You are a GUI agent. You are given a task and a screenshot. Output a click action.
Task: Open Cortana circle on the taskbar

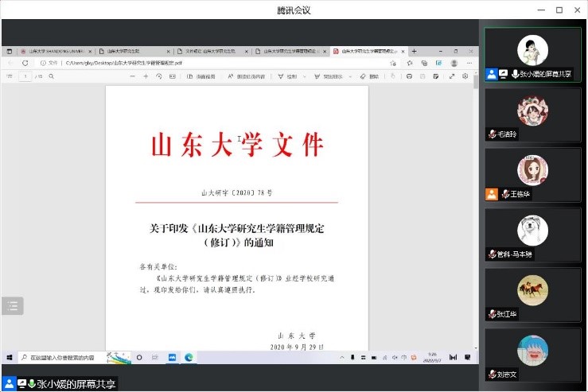(139, 358)
